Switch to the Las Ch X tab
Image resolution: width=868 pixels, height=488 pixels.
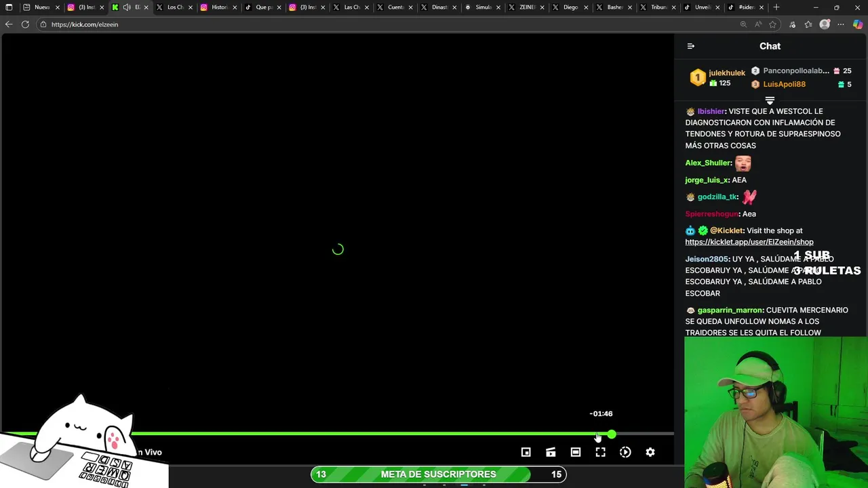352,7
